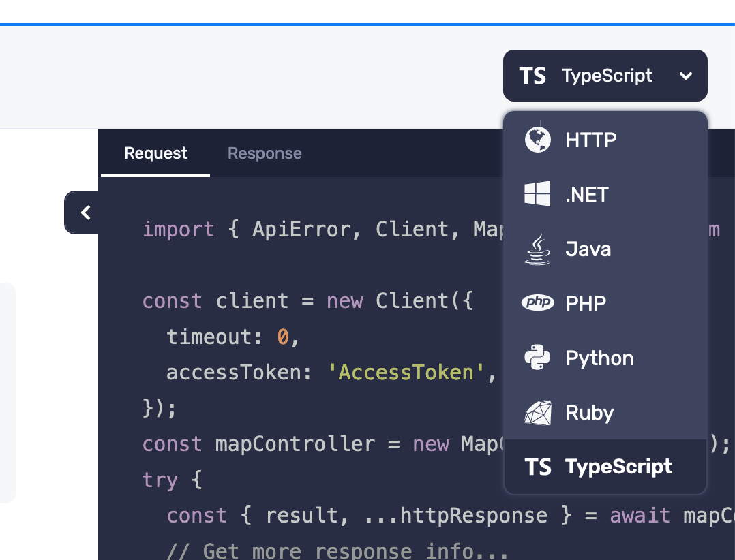The height and width of the screenshot is (560, 735).
Task: Pick Java from the dropdown list
Action: (605, 249)
